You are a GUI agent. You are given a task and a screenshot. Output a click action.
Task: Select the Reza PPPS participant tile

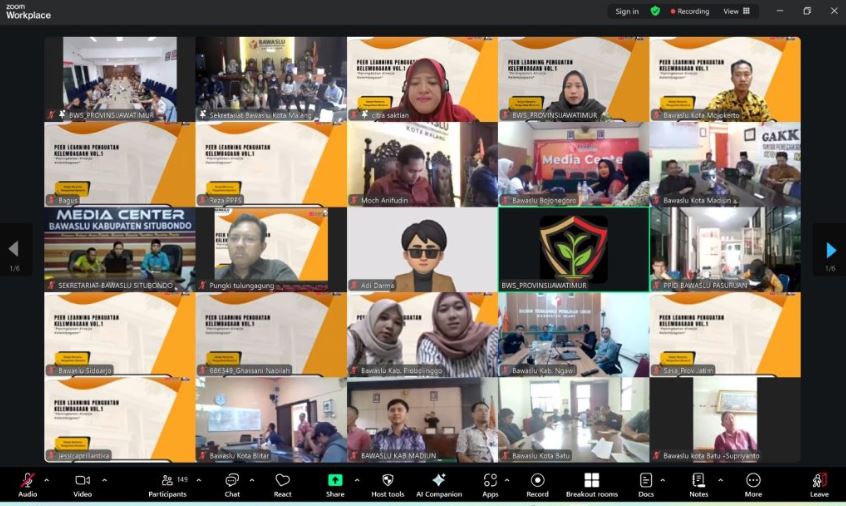point(271,164)
